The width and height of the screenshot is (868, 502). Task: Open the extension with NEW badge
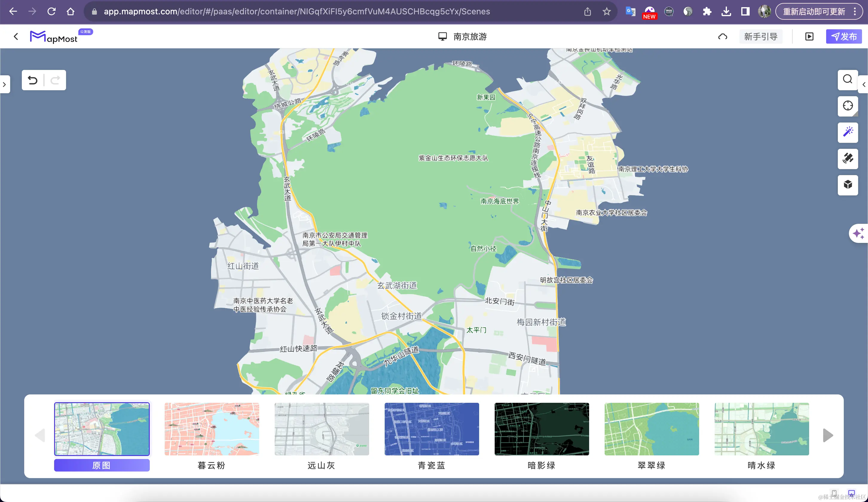(x=650, y=12)
